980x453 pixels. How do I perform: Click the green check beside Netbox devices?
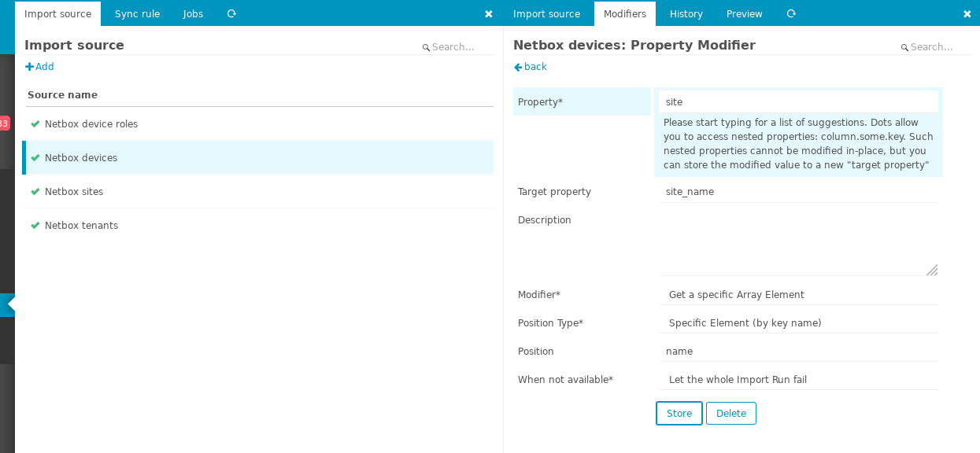35,157
